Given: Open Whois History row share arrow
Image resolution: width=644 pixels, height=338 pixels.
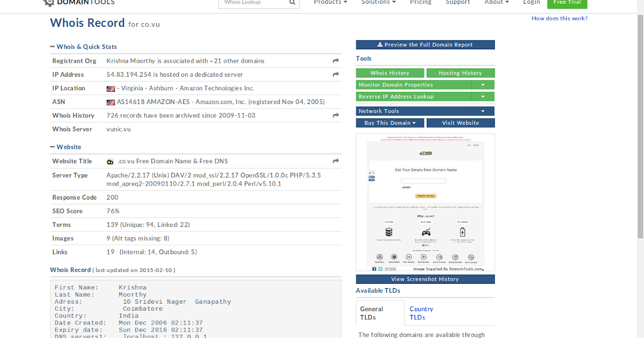Looking at the screenshot, I should point(336,115).
